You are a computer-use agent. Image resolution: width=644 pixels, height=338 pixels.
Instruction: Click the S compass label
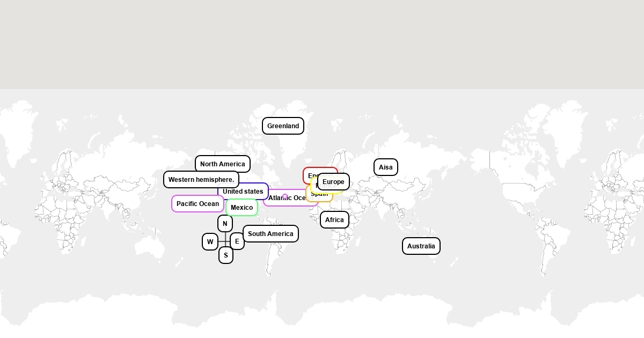(x=226, y=255)
